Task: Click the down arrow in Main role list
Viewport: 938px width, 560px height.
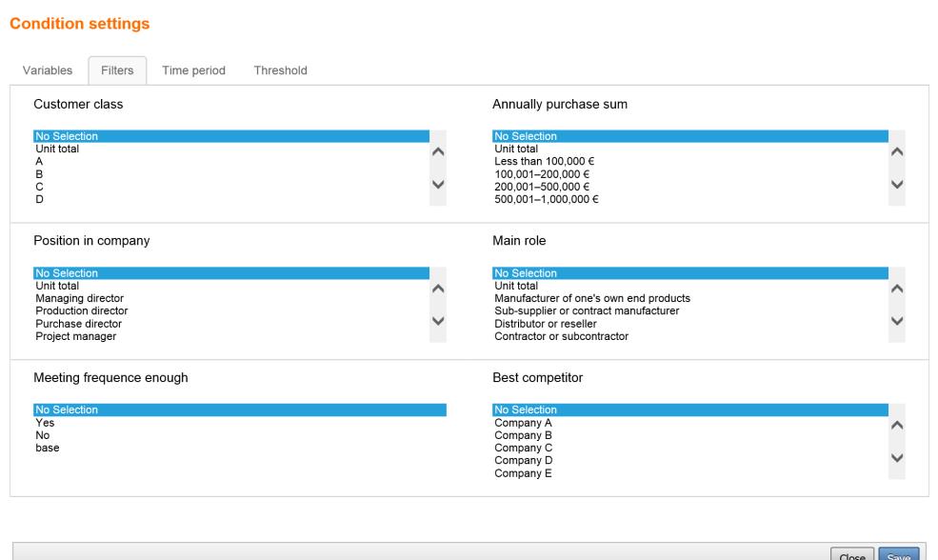Action: coord(897,321)
